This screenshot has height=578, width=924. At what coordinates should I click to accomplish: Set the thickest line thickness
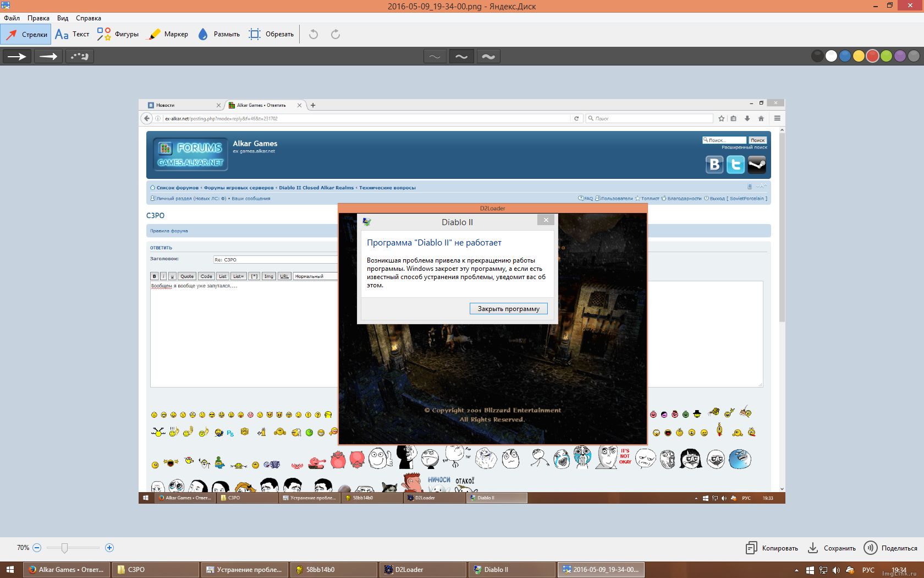488,56
